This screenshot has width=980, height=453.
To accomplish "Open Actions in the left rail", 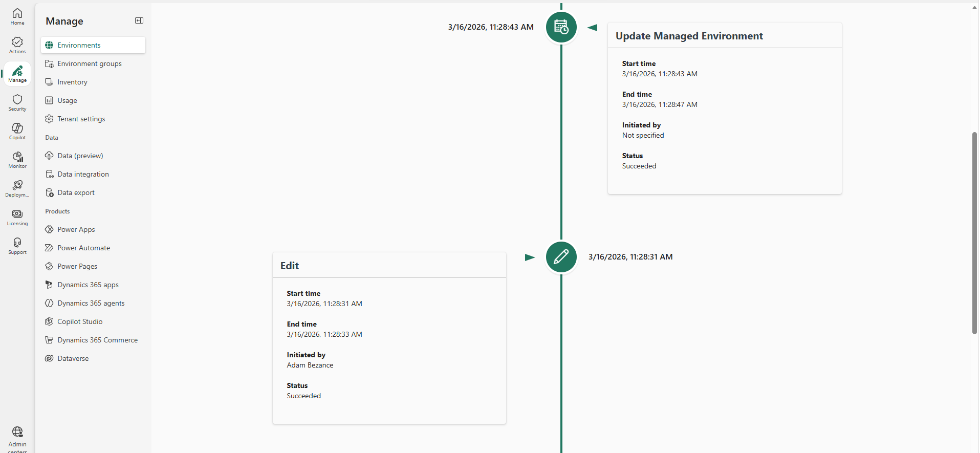I will [17, 45].
